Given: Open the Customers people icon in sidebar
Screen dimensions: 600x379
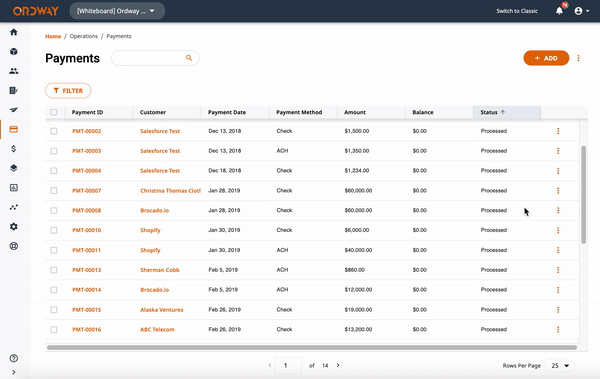Looking at the screenshot, I should click(14, 71).
